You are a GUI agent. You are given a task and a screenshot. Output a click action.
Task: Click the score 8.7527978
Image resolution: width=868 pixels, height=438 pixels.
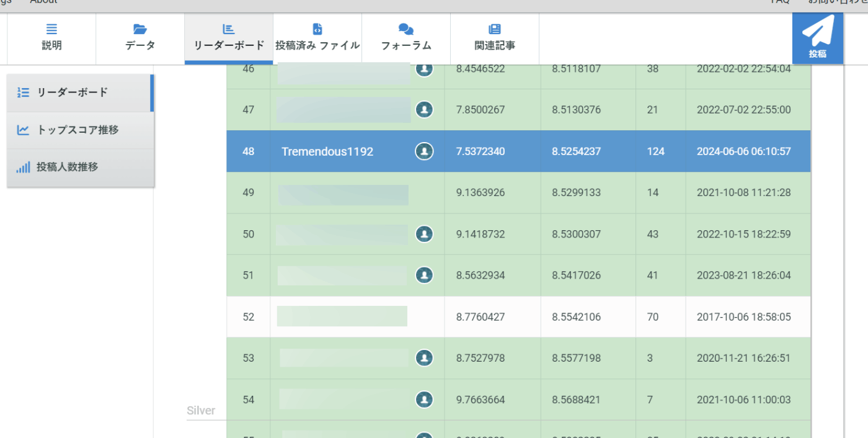pyautogui.click(x=480, y=359)
